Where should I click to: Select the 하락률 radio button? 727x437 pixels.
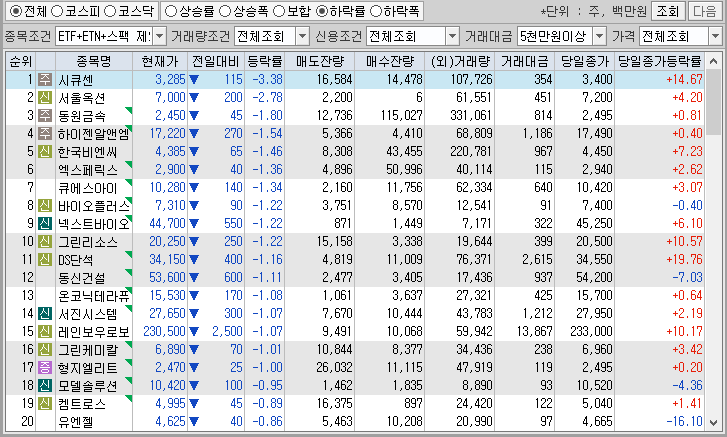[322, 11]
